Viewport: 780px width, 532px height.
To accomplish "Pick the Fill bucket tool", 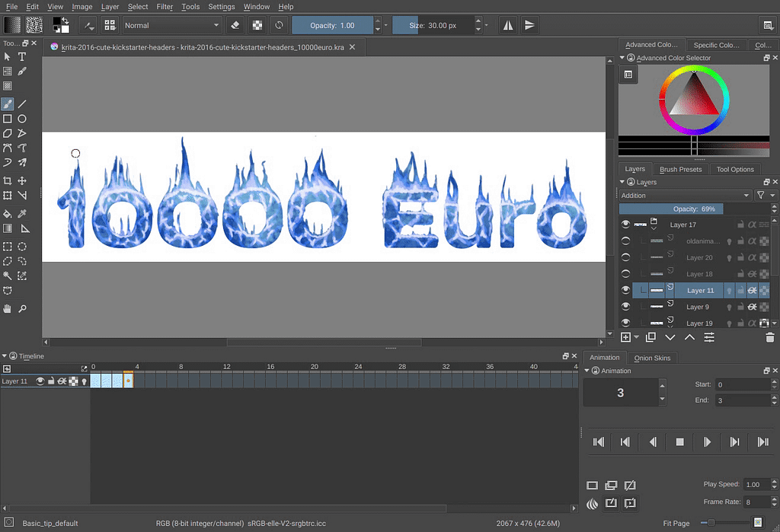I will tap(8, 214).
